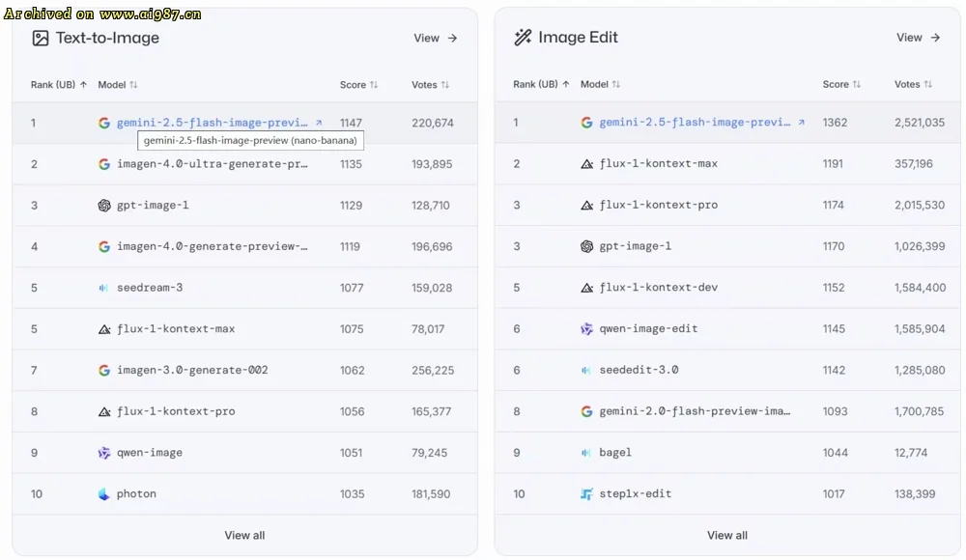Click the OpenAI icon in Image Edit gpt-image-1 row
The image size is (966, 560).
coord(587,246)
